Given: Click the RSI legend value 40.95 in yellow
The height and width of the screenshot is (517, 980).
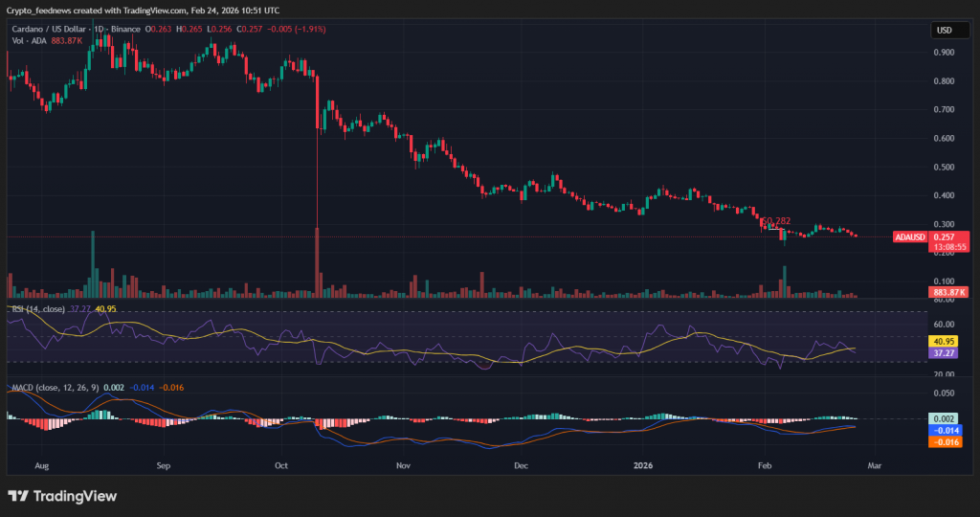Looking at the screenshot, I should pyautogui.click(x=105, y=309).
